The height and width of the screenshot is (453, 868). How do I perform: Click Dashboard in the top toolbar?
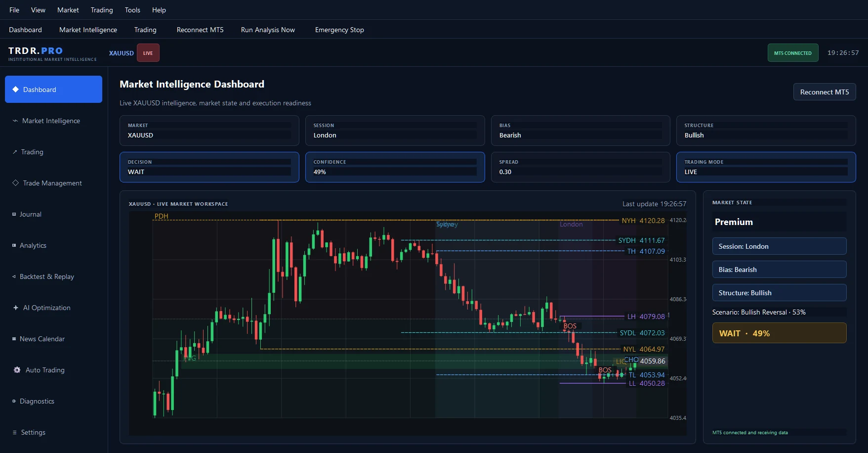[x=25, y=30]
